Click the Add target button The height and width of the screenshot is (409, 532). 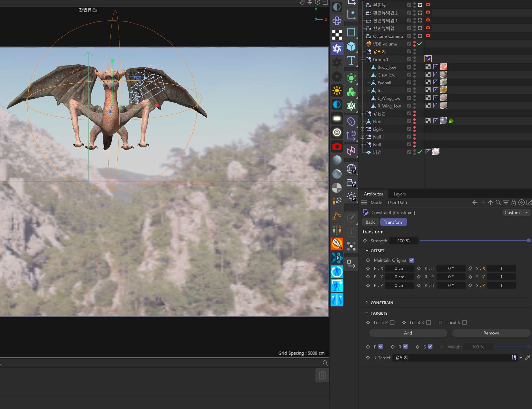408,333
